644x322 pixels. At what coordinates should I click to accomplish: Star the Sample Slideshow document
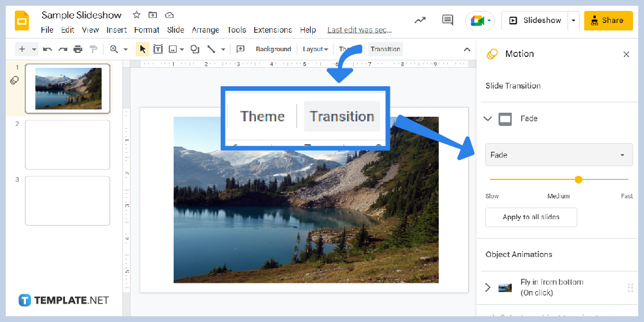click(x=137, y=15)
